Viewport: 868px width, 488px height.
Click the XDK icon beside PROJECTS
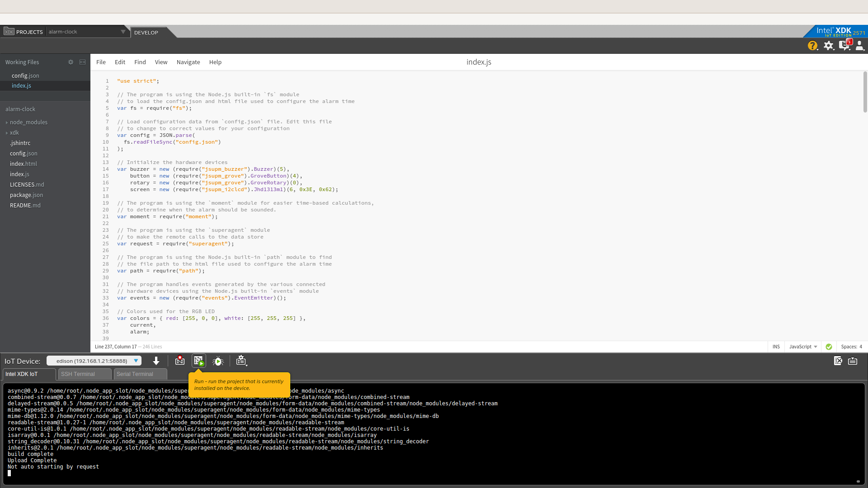tap(9, 32)
